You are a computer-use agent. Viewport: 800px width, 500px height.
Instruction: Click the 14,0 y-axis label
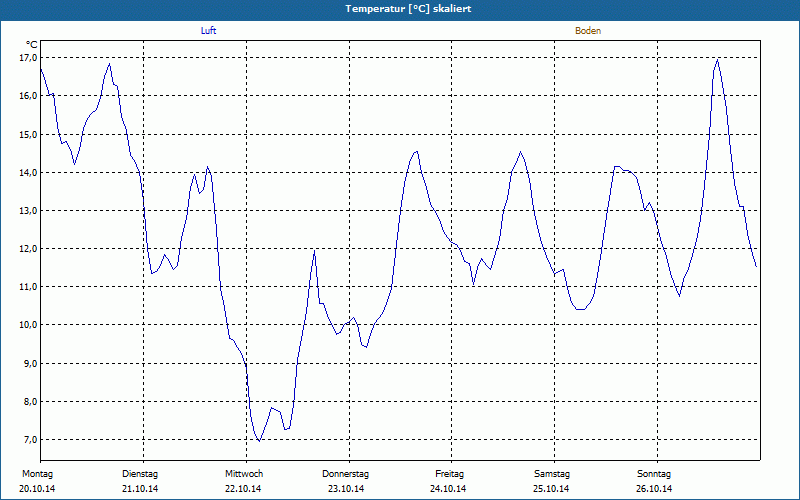point(29,172)
